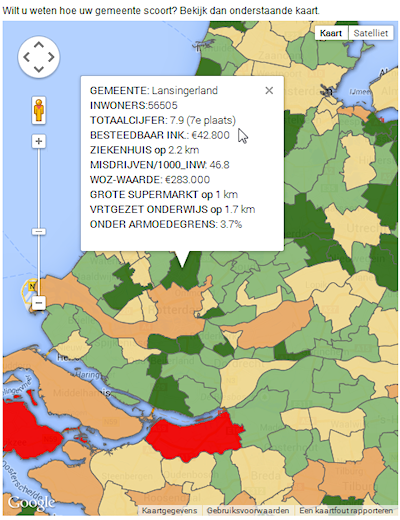Click the zoom slider handle

tap(39, 231)
